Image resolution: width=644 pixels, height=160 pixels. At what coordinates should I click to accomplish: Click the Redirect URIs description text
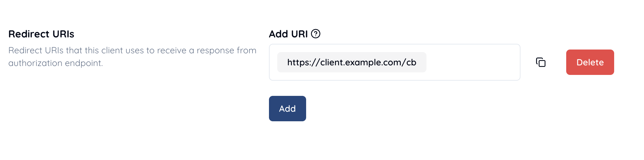(x=132, y=57)
